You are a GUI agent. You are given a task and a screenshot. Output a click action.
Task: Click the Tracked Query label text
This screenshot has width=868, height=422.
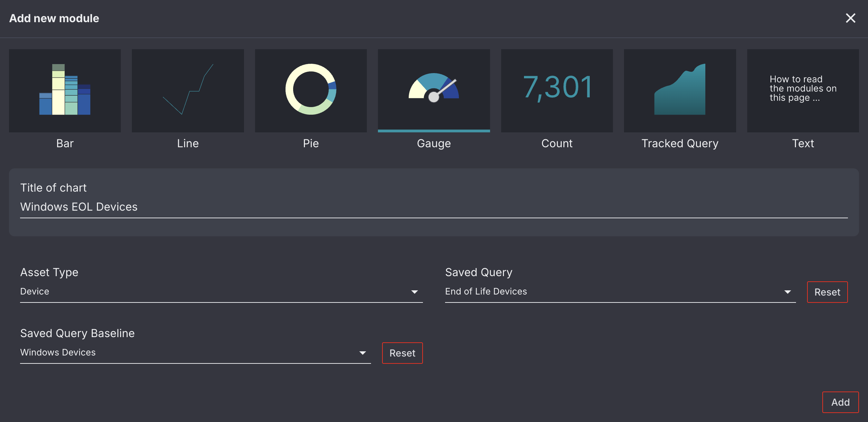pyautogui.click(x=680, y=143)
